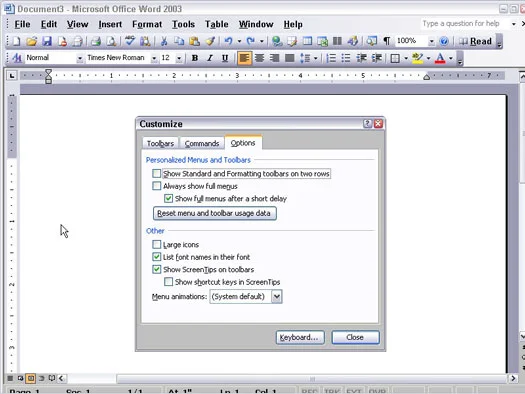Apply underline formatting
The width and height of the screenshot is (525, 394).
pyautogui.click(x=225, y=58)
